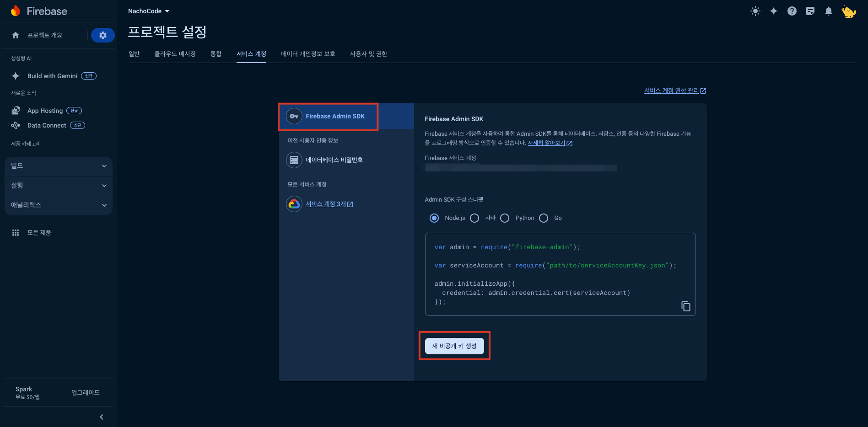Click the App Hosting icon

click(x=16, y=111)
